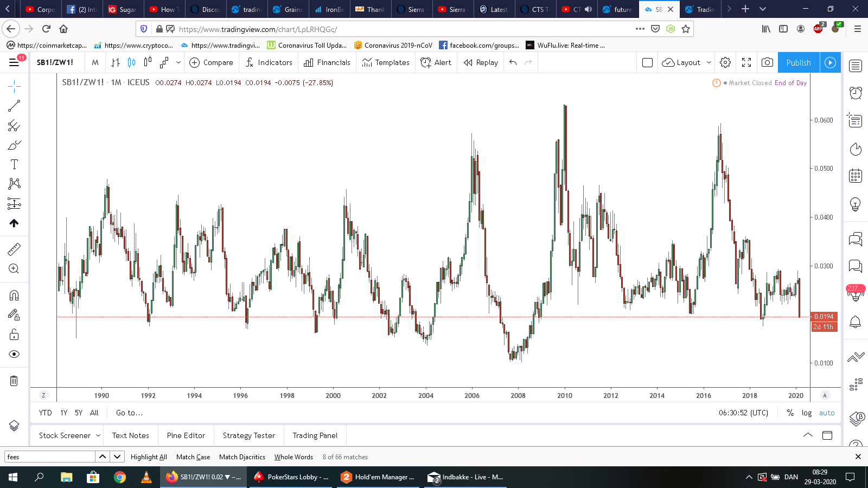Expand the chart style dropdown arrow
This screenshot has height=488, width=868.
click(x=178, y=63)
